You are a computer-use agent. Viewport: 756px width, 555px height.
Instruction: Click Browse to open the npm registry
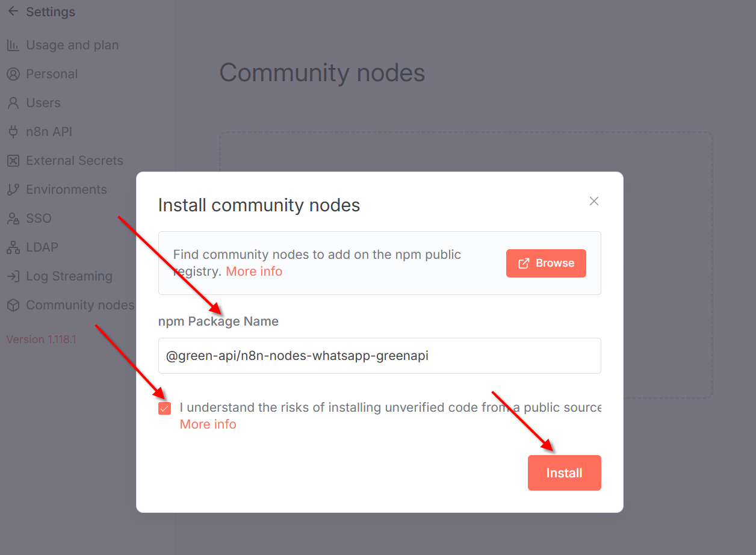pyautogui.click(x=546, y=263)
